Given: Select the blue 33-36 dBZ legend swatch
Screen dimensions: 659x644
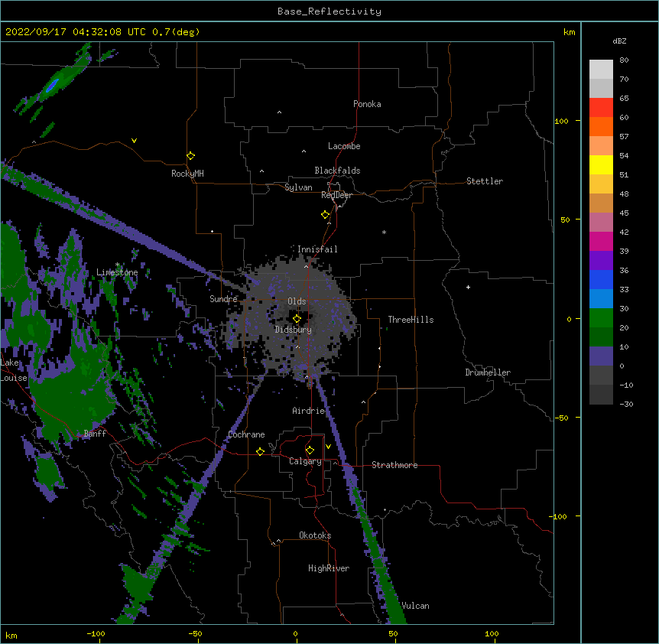Looking at the screenshot, I should (601, 279).
